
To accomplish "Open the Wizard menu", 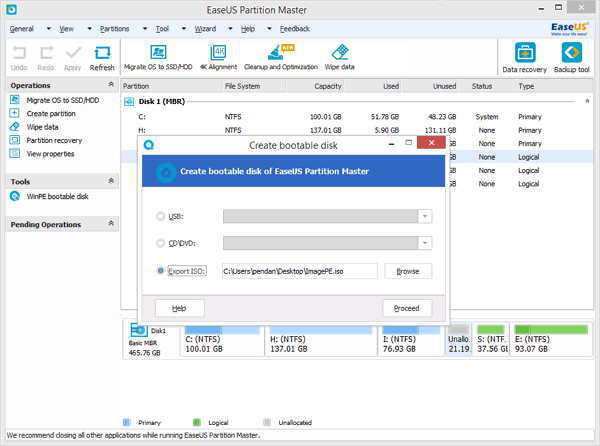I will (205, 29).
